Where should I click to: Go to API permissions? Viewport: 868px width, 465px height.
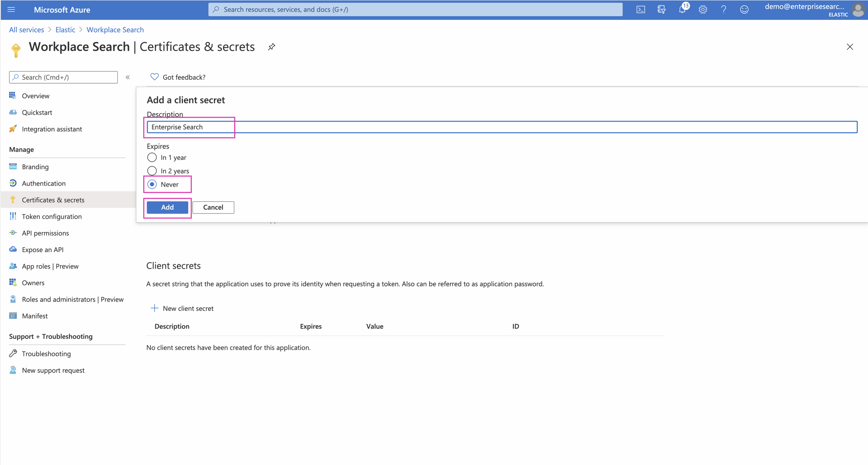click(x=45, y=233)
